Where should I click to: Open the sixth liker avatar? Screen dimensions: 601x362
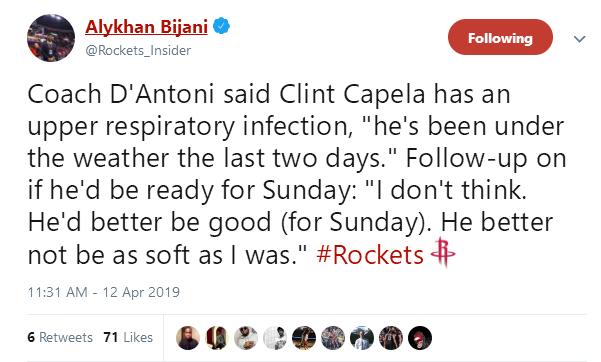[333, 338]
